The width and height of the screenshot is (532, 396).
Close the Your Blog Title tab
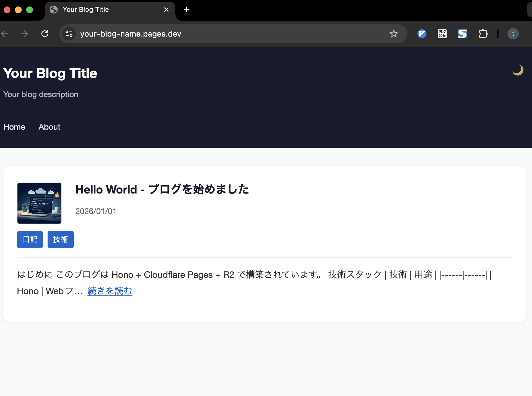tap(166, 10)
